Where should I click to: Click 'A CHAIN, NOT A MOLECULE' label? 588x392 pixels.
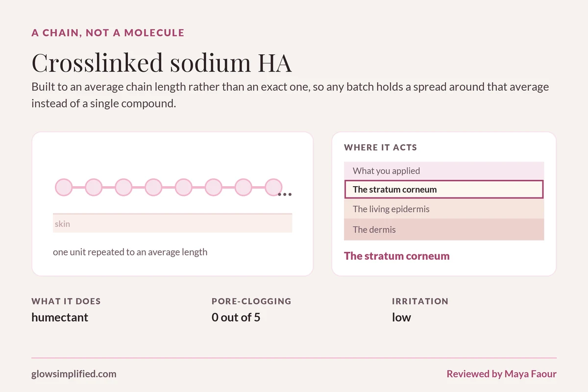108,33
